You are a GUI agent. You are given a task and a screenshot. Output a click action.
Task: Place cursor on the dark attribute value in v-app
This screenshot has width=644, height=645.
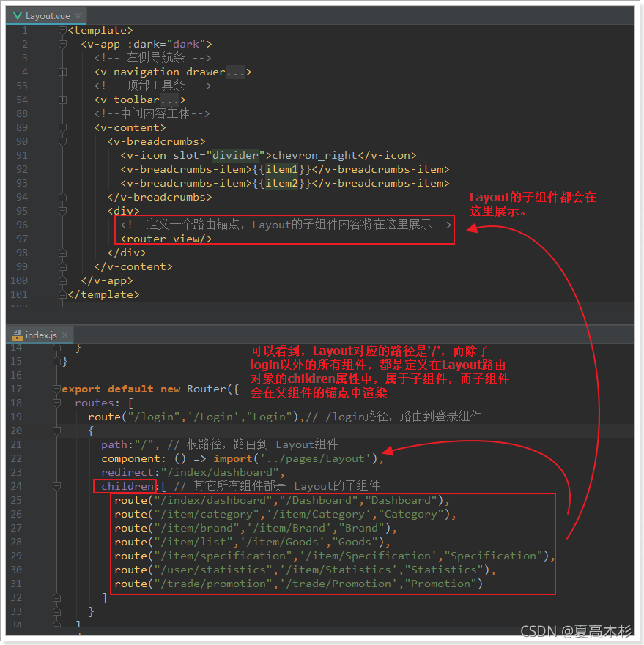[186, 44]
